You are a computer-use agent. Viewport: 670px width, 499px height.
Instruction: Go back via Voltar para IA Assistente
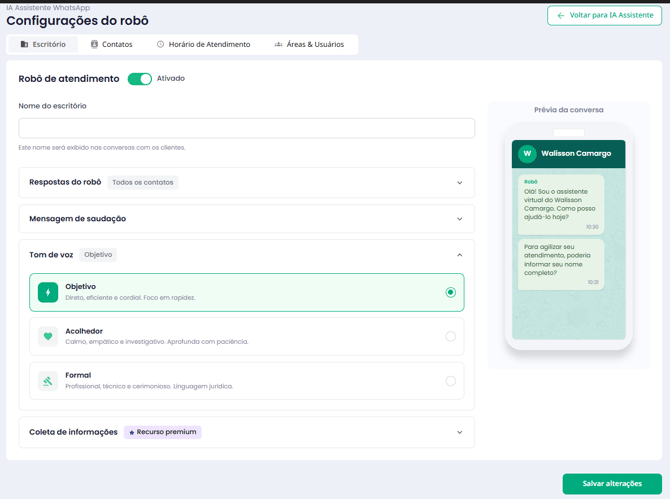pyautogui.click(x=604, y=16)
